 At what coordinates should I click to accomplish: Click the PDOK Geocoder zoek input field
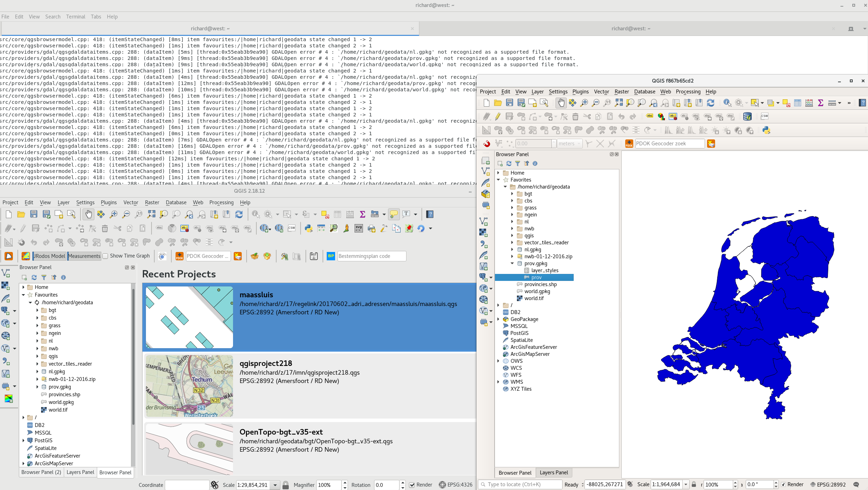pyautogui.click(x=669, y=144)
